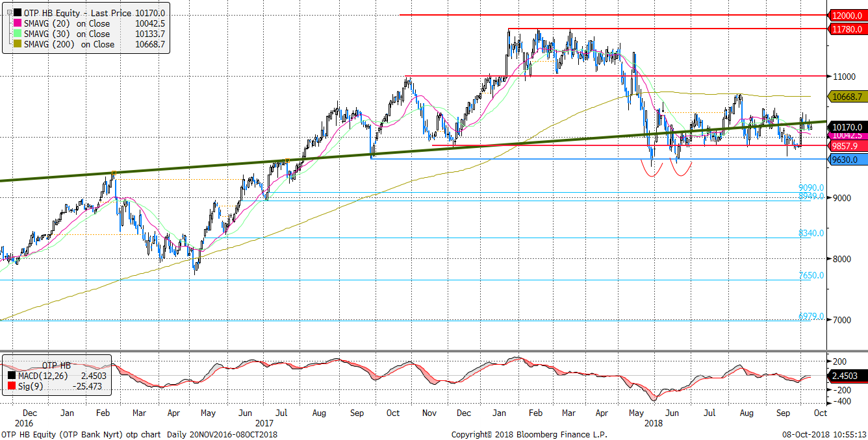This screenshot has height=440, width=868.
Task: Click the 9090.0 support level label
Action: (x=811, y=188)
